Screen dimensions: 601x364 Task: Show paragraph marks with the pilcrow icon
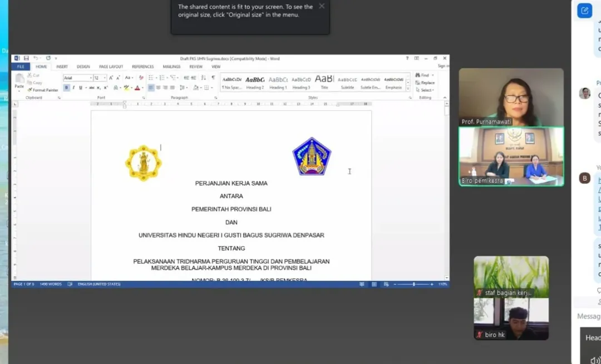tap(213, 78)
